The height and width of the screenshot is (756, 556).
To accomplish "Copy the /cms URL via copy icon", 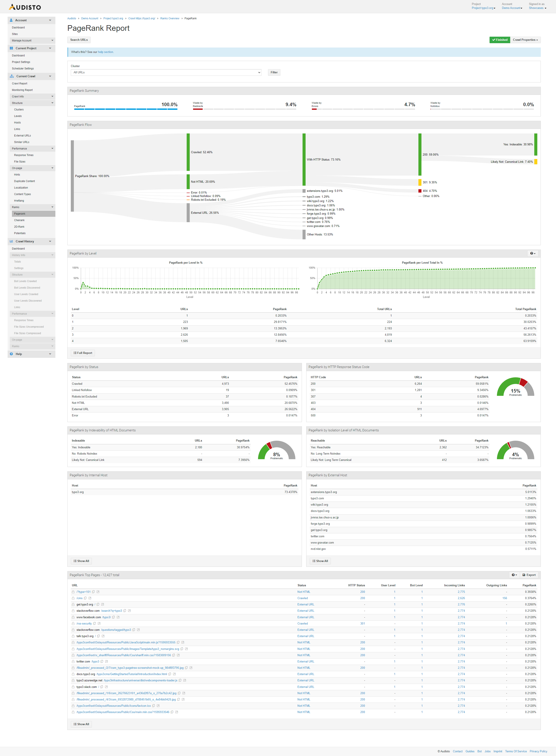I will (85, 598).
